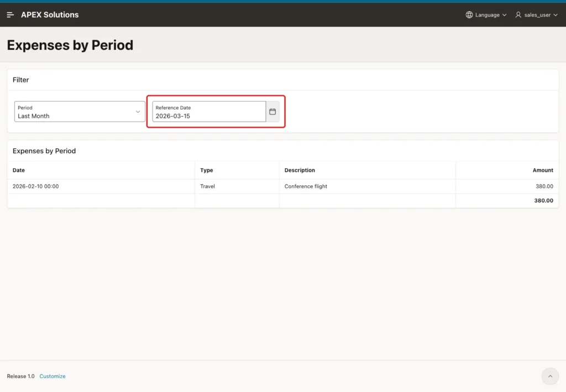566x392 pixels.
Task: Open the Period select list
Action: pos(80,112)
